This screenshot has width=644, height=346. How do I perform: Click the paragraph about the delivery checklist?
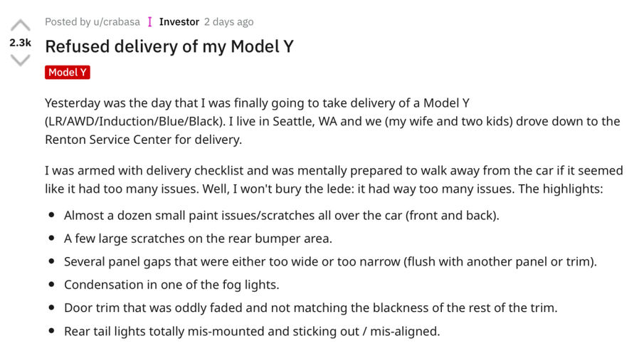(x=334, y=179)
